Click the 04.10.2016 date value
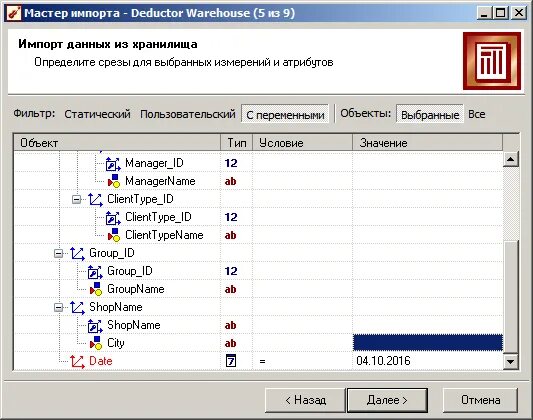 (383, 361)
